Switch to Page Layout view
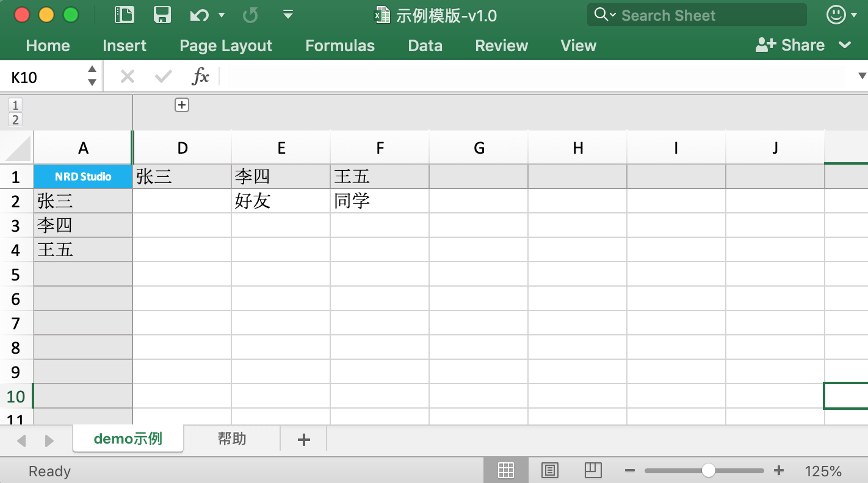The image size is (868, 483). point(549,470)
